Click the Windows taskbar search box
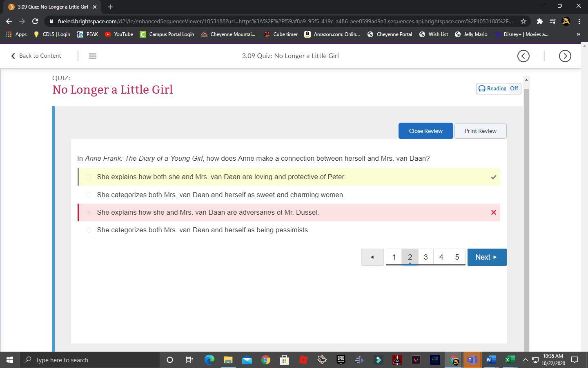Screen dimensions: 588x368 pos(90,360)
